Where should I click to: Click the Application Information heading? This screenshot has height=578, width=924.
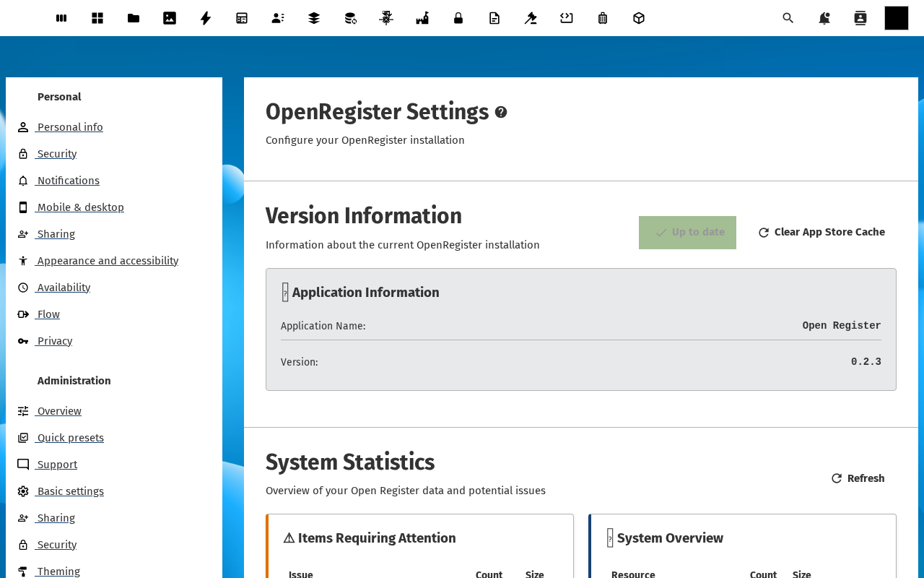click(360, 293)
